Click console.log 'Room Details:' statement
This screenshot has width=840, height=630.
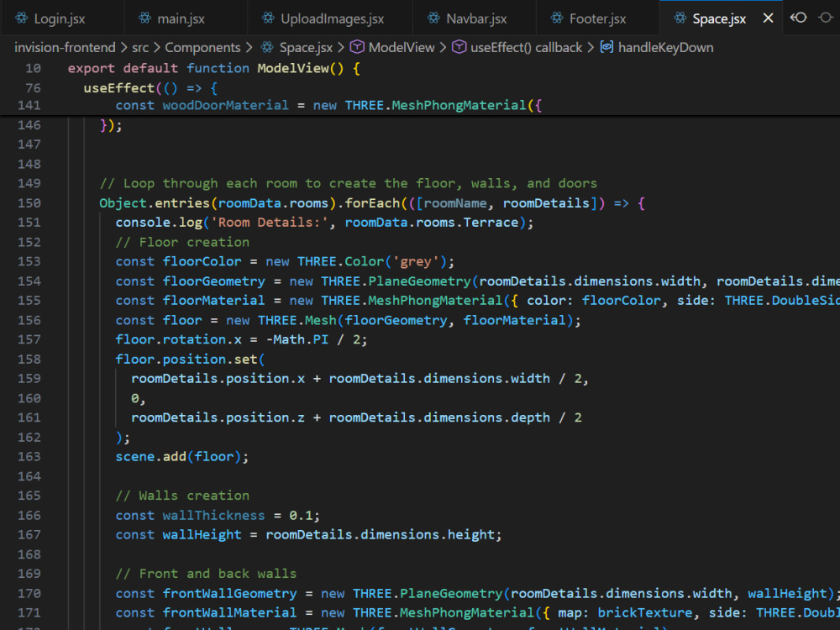(324, 223)
